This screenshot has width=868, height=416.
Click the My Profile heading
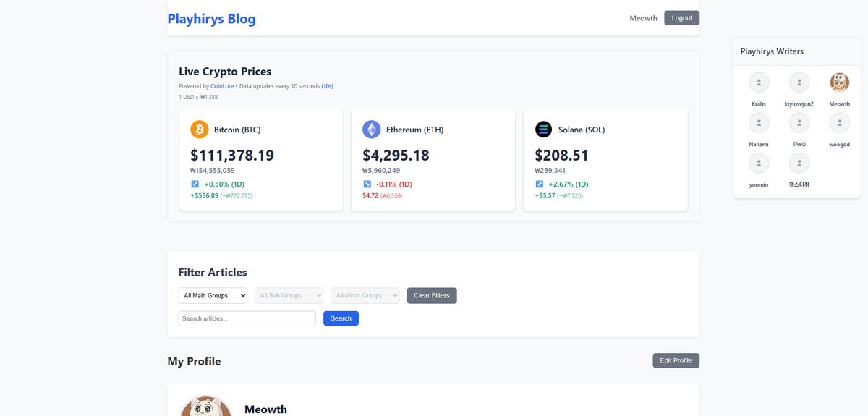(x=194, y=361)
